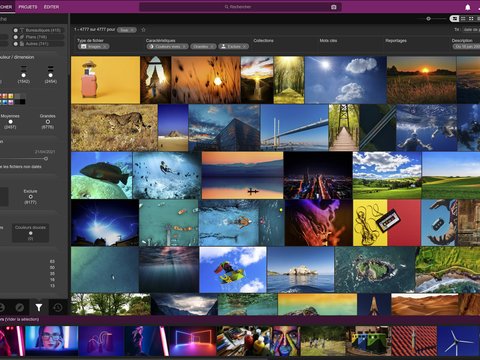Select the Bureautiques file type radio
The image size is (480, 360).
coord(16,30)
